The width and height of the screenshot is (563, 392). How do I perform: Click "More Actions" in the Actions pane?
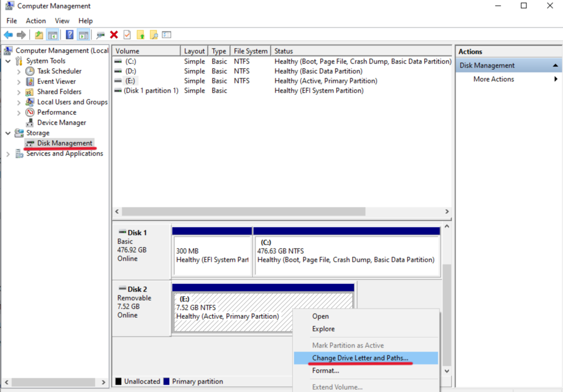493,79
